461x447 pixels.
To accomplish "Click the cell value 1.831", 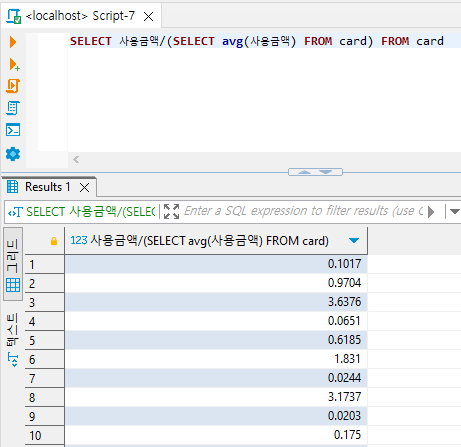I will pos(216,359).
